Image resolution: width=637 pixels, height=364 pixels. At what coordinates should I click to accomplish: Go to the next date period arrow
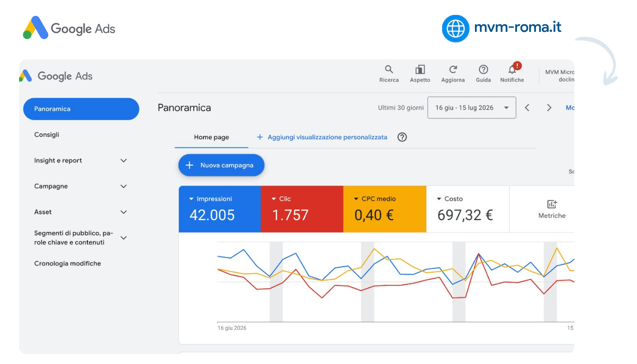549,108
